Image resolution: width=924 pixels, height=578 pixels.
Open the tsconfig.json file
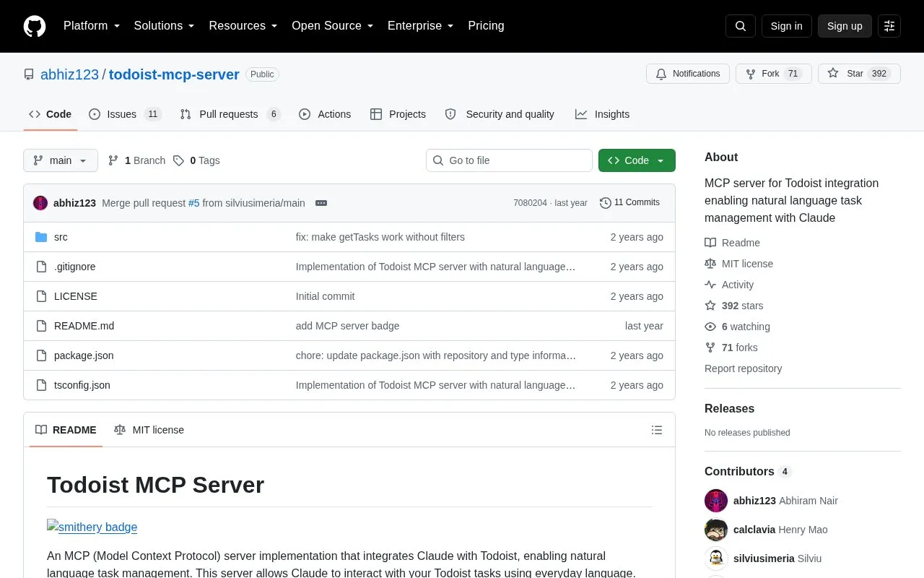coord(82,385)
